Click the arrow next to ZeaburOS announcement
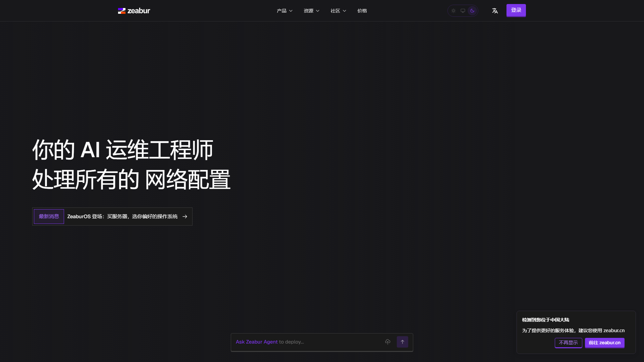The image size is (644, 362). pos(185,217)
